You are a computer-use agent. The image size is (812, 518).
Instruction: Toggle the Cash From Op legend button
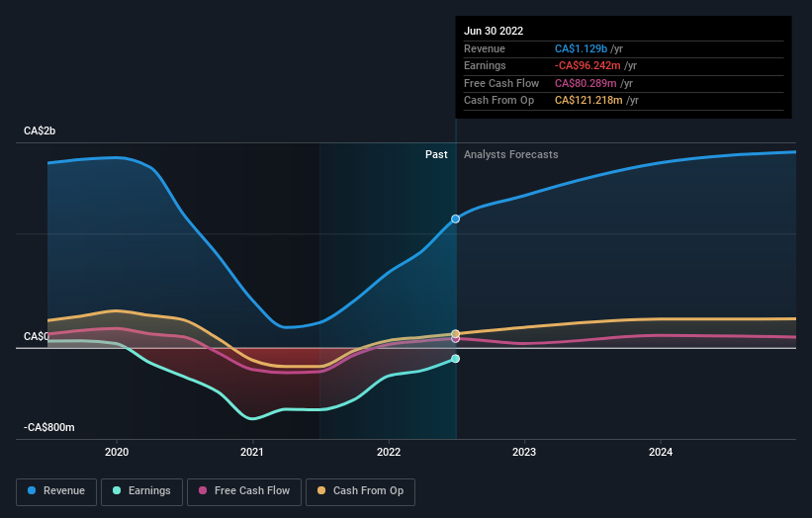pos(360,491)
